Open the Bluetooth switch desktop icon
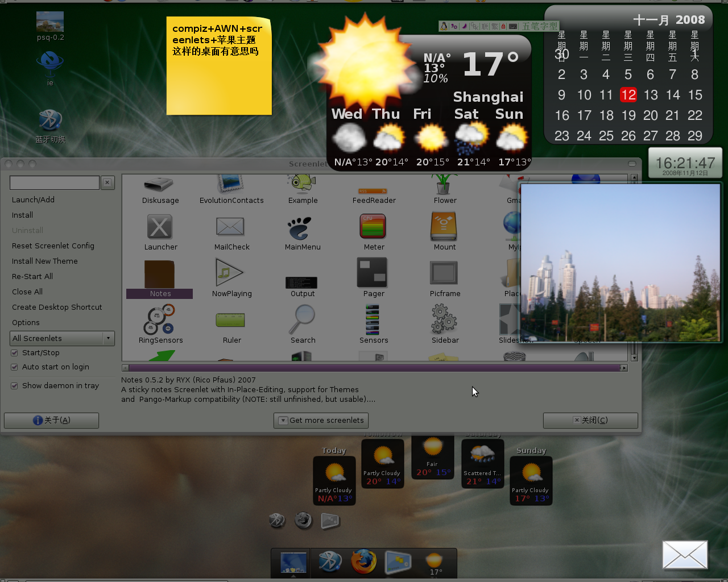728x582 pixels. click(50, 126)
